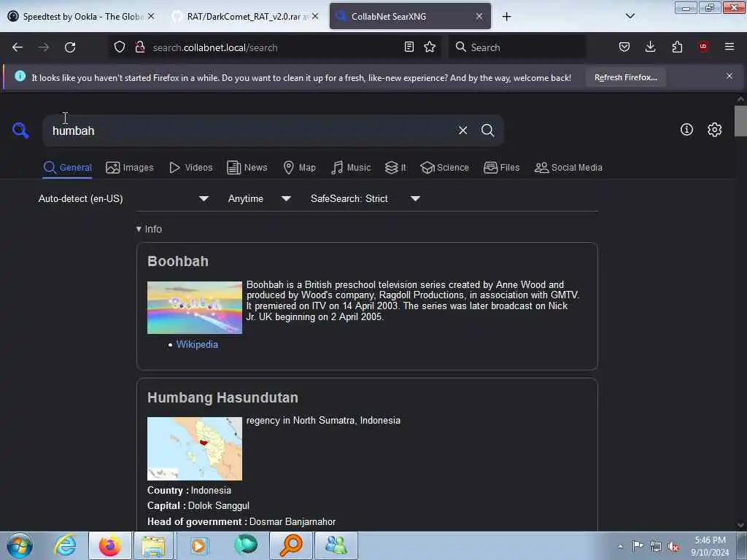Go back to the previous page
747x560 pixels.
pos(18,47)
